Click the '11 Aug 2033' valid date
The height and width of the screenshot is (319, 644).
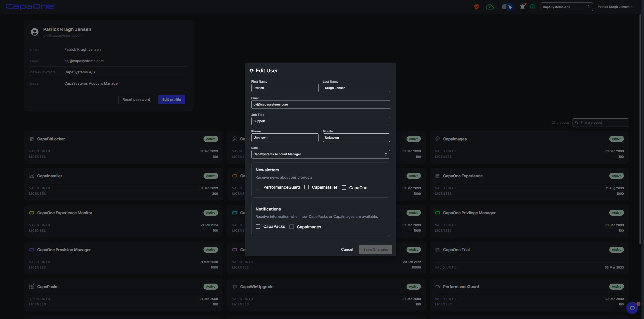tap(615, 188)
